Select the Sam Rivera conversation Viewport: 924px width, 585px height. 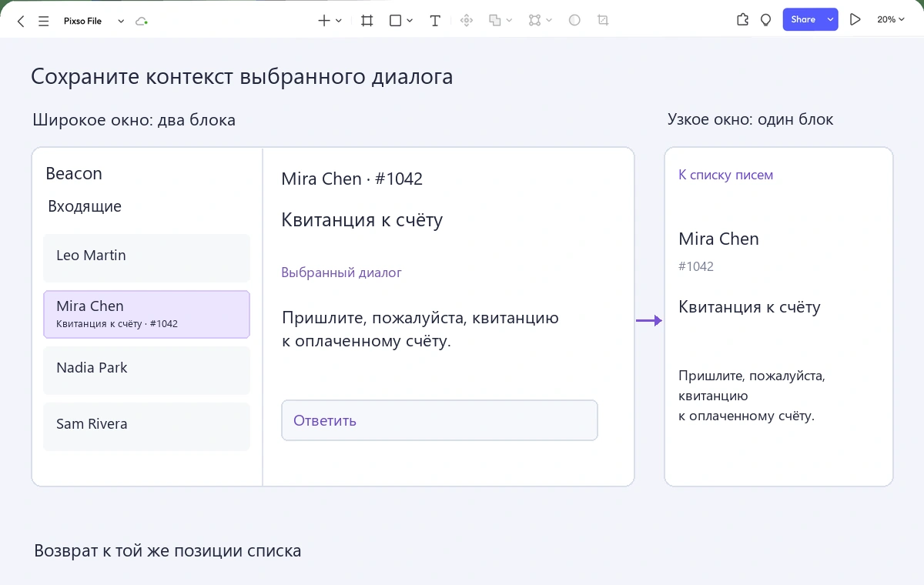pyautogui.click(x=146, y=426)
